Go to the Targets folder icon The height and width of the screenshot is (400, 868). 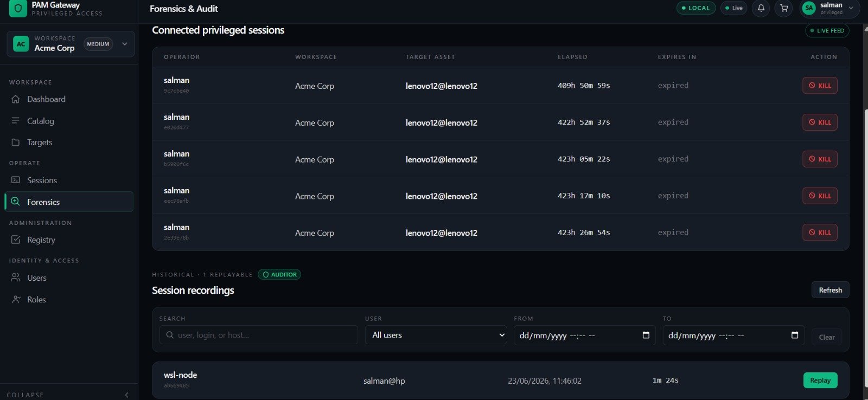coord(16,143)
